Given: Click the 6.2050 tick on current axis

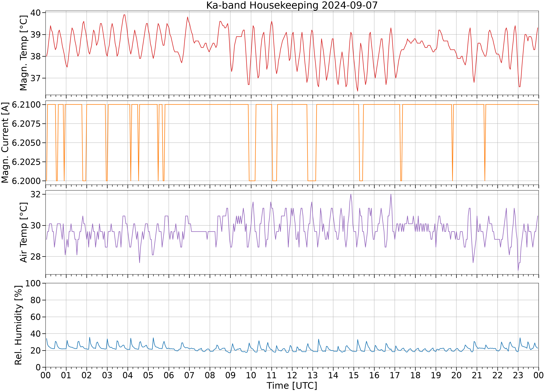Looking at the screenshot, I should click(27, 143).
